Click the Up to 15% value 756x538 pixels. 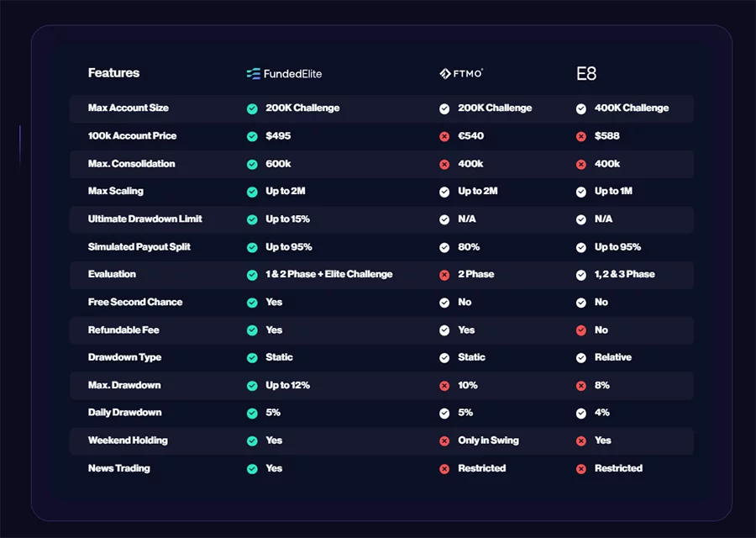(x=288, y=219)
